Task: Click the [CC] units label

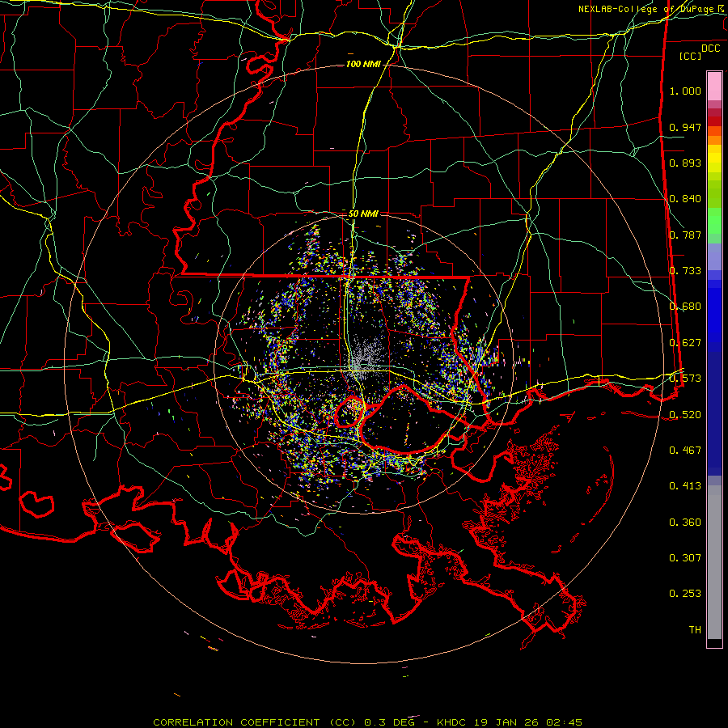Action: tap(691, 56)
